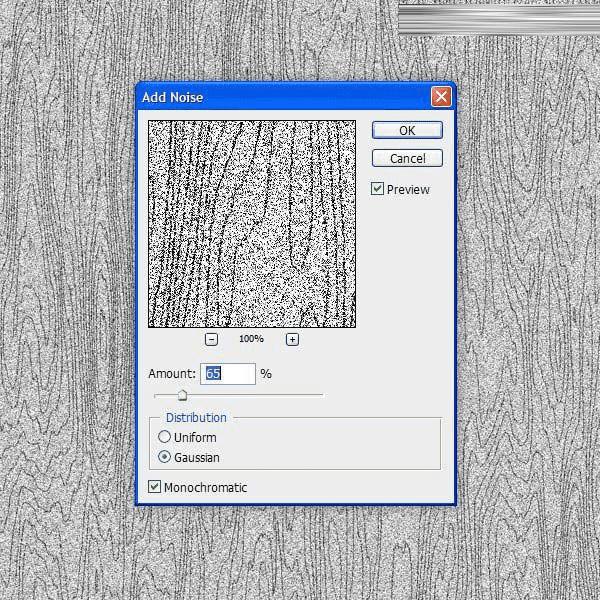Close the Add Noise dialog
Image resolution: width=600 pixels, height=600 pixels.
click(441, 97)
